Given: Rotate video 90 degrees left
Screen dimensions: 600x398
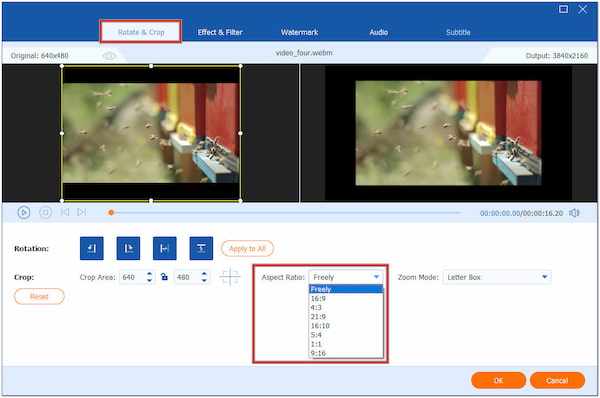Looking at the screenshot, I should pos(91,248).
